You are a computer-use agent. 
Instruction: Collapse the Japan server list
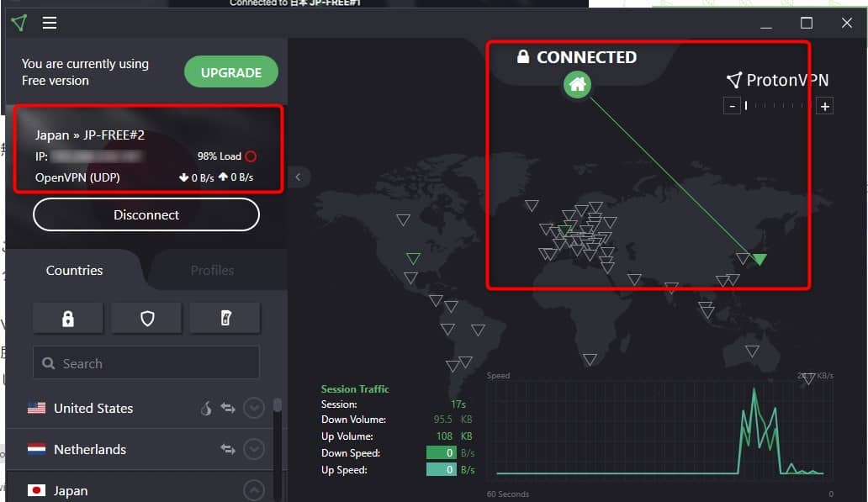[x=253, y=490]
